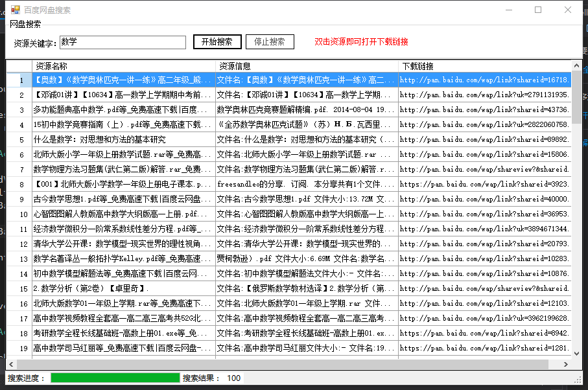Click the 百度网盘搜索 app icon in title bar

click(x=16, y=10)
